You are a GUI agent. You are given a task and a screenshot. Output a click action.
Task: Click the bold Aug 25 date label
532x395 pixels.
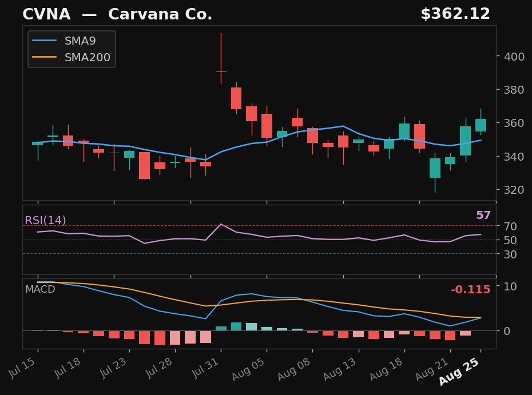(459, 372)
